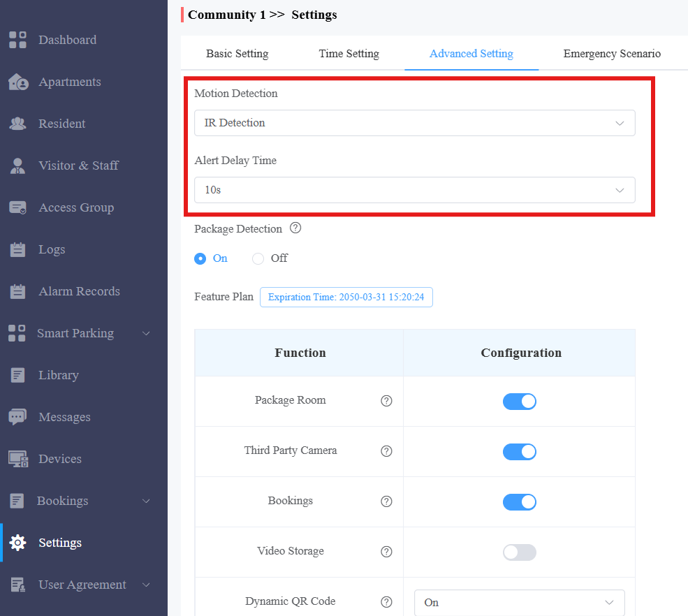Open the Motion Detection dropdown
Viewport: 688px width, 616px height.
click(415, 123)
